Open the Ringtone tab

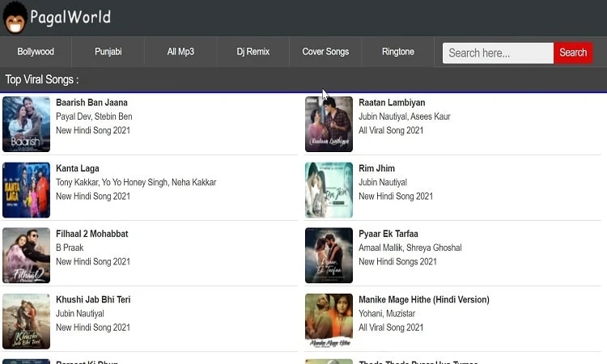tap(398, 52)
